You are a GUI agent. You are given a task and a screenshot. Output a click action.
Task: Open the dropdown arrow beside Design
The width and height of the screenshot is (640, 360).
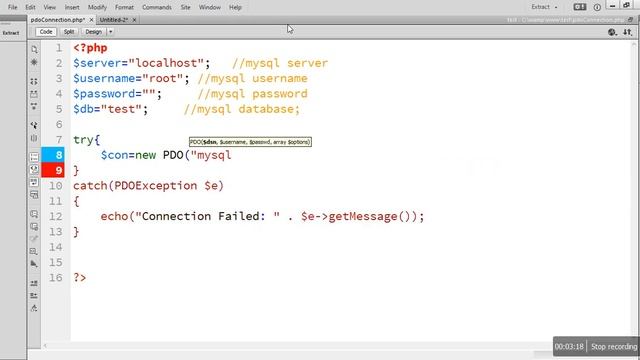110,32
